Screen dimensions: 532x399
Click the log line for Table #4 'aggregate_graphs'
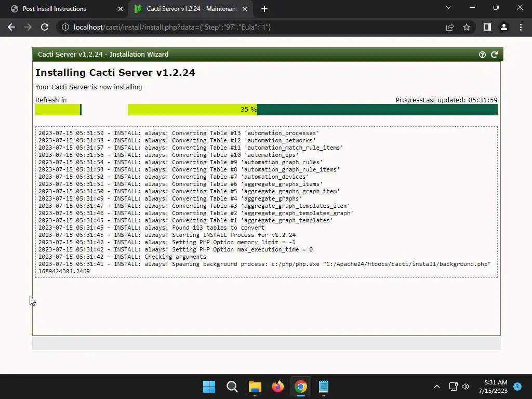tap(170, 198)
